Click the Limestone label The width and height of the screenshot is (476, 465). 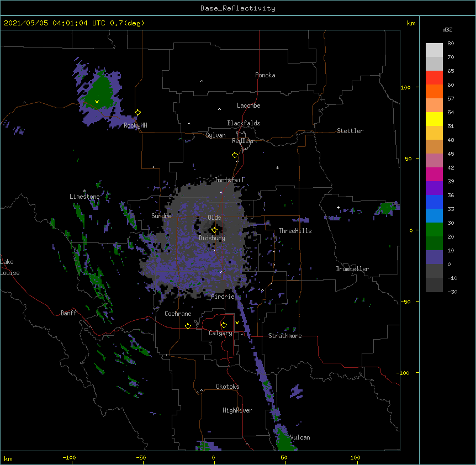(84, 197)
